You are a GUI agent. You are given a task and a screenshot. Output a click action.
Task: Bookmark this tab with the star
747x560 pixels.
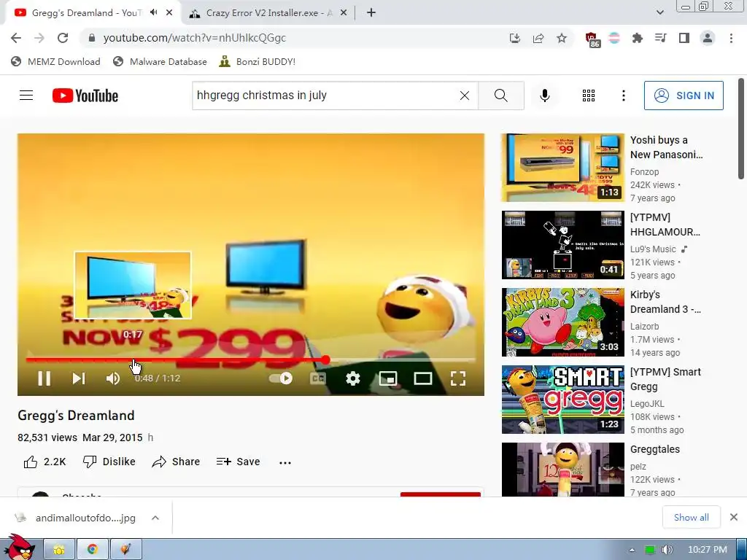[562, 38]
